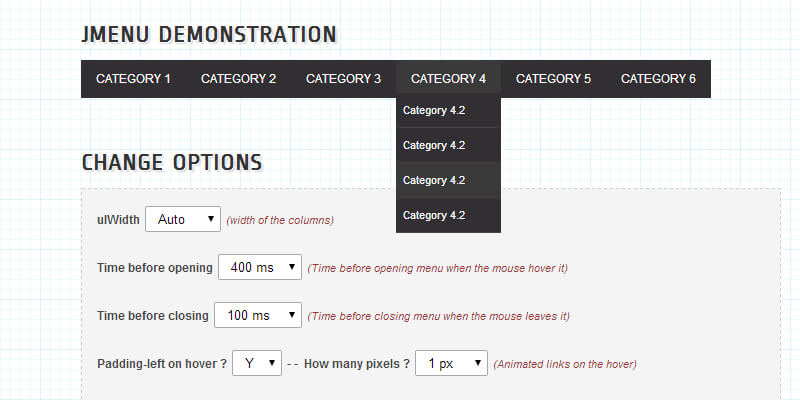Screen dimensions: 800x400
Task: Expand the Time before opening dropdown
Action: pos(259,267)
